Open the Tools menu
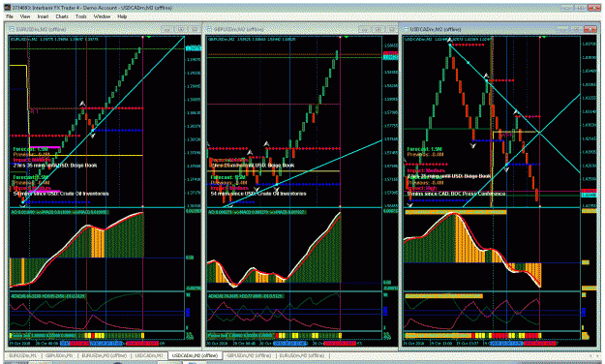 81,16
